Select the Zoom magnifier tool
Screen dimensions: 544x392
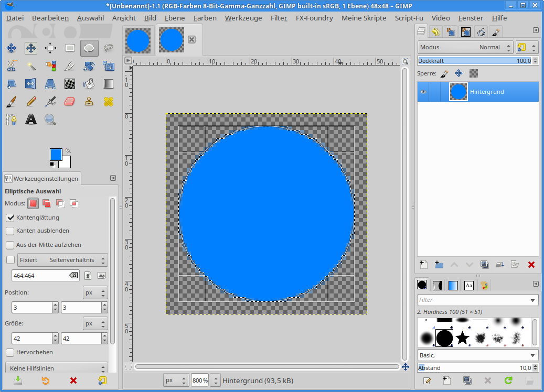click(50, 119)
